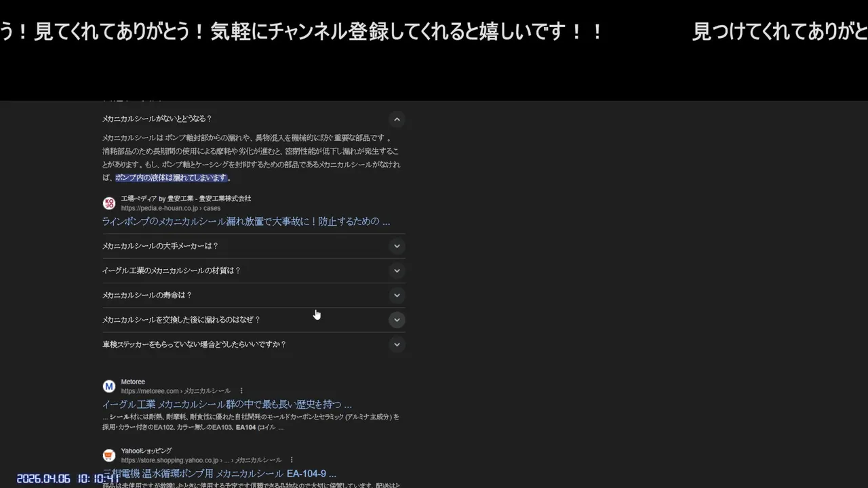The image size is (868, 488).
Task: Expand メカニカルシールの寿命は？ question
Action: pos(254,295)
